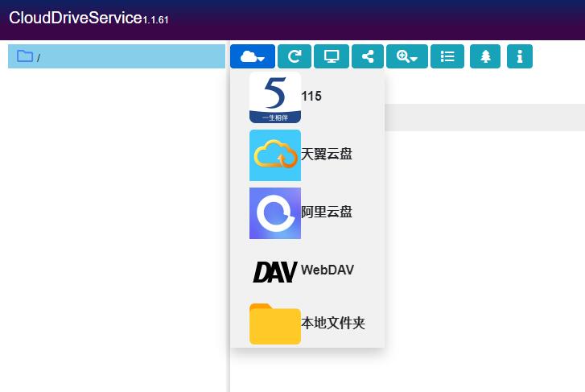Click the 115 logo in the menu

click(274, 97)
